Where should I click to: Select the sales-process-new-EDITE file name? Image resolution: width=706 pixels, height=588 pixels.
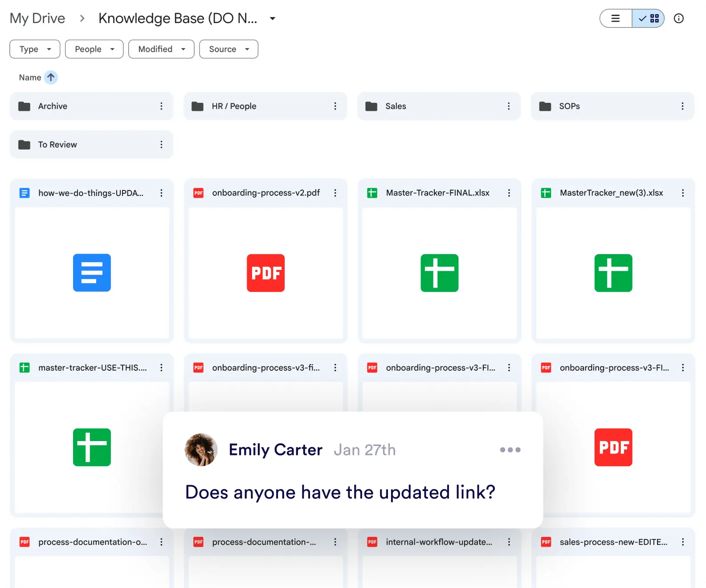[613, 542]
